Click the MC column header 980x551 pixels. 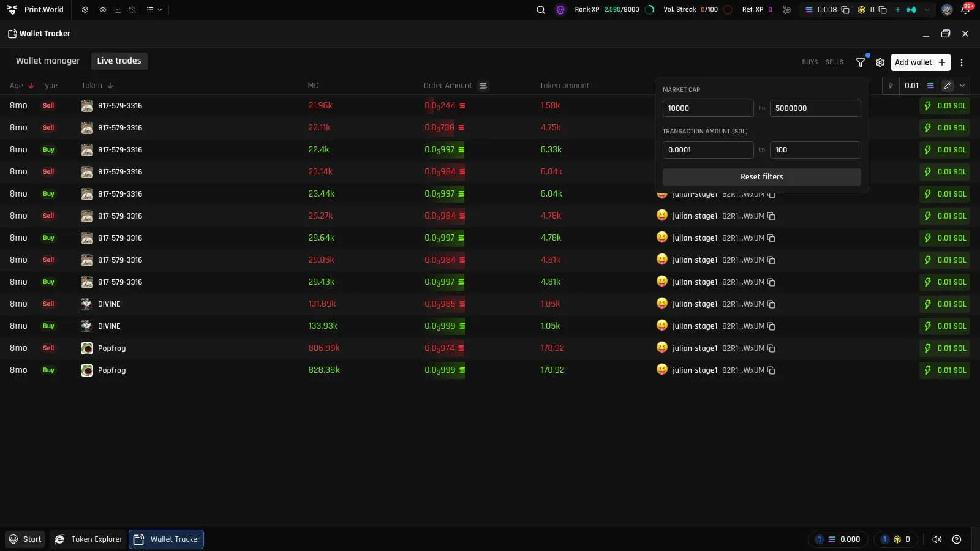pyautogui.click(x=313, y=86)
